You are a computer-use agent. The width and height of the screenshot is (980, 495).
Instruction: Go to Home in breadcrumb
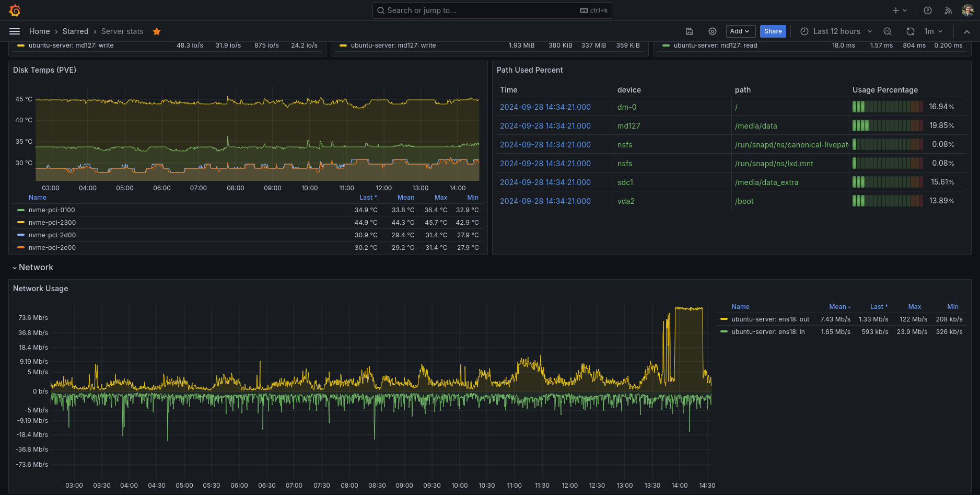pos(40,31)
